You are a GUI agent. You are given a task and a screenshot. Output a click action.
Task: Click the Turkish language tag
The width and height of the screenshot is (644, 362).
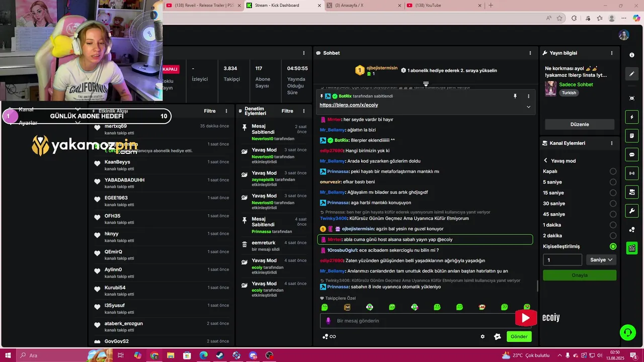(569, 93)
